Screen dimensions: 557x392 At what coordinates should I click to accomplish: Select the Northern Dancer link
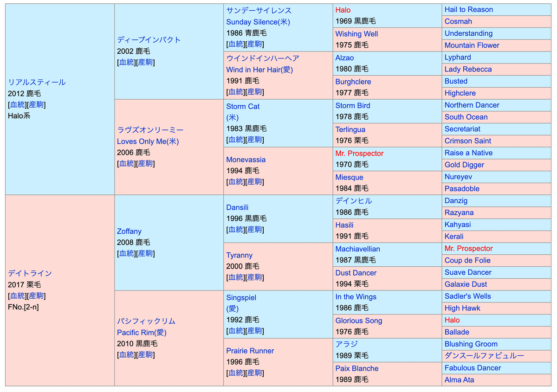coord(472,105)
